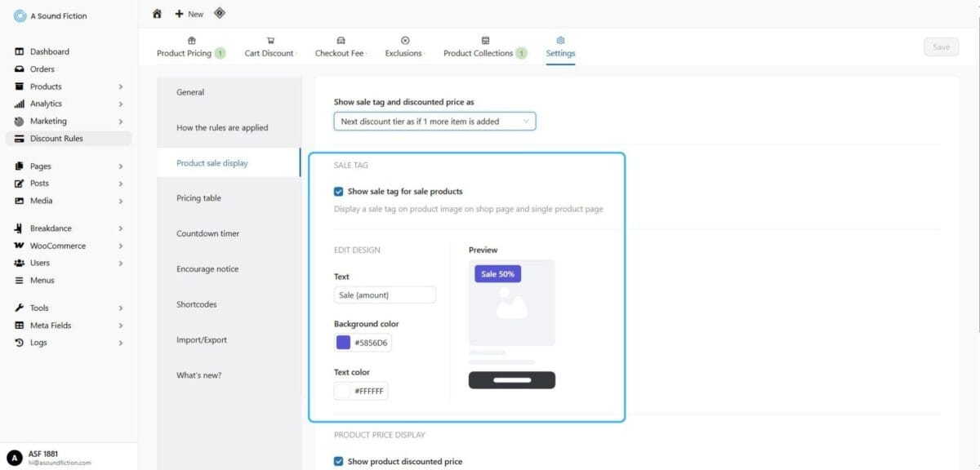This screenshot has width=980, height=470.
Task: Switch to the Cart Discount tab
Action: (269, 47)
